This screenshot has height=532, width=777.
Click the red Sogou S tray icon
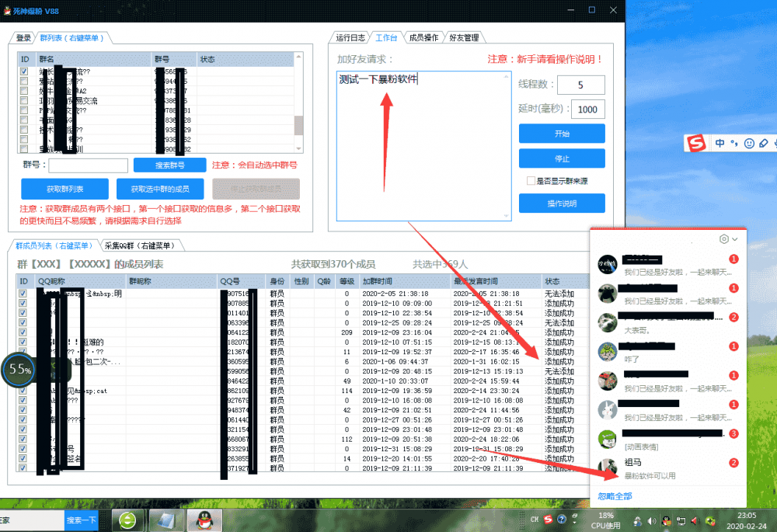548,520
